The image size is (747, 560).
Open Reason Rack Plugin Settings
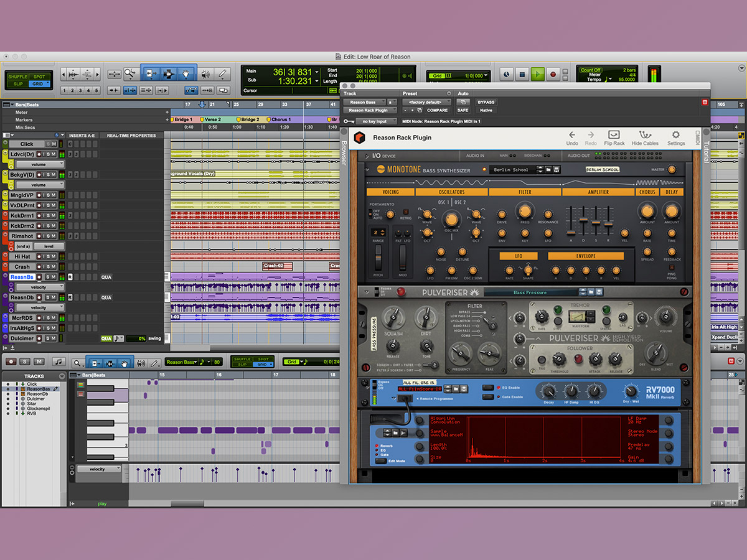676,138
